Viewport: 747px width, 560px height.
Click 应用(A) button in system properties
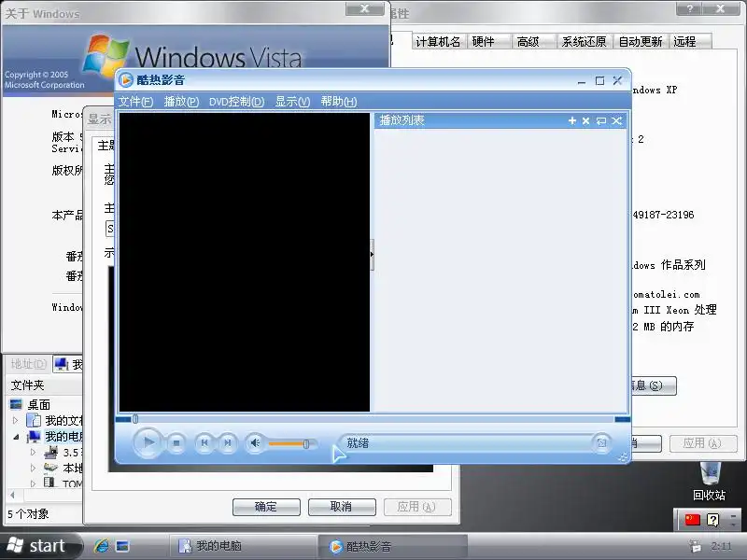point(703,443)
